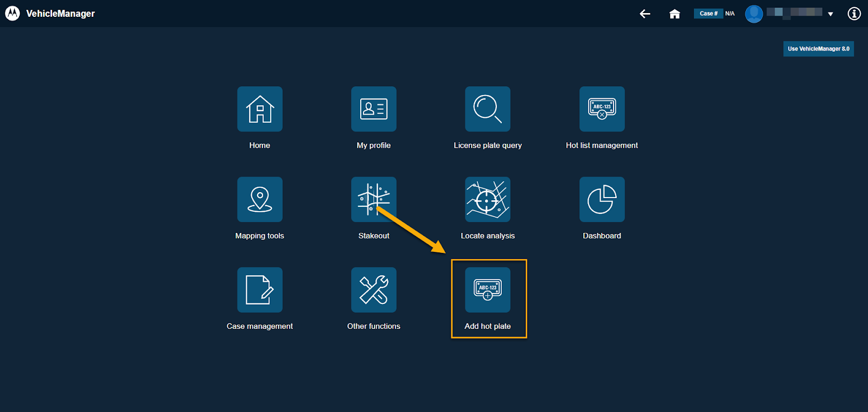Click the Motorola logo icon
The width and height of the screenshot is (868, 412).
coord(12,14)
